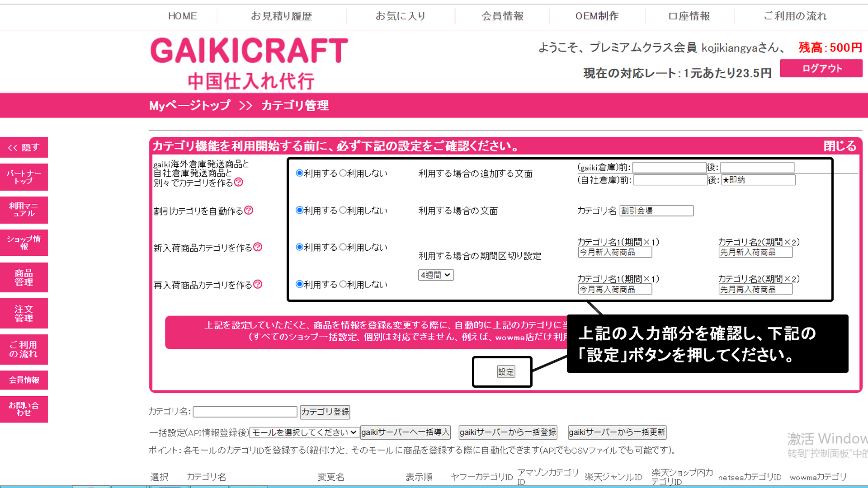The height and width of the screenshot is (488, 868).
Task: Open 注文管理 in sidebar
Action: coord(24,314)
